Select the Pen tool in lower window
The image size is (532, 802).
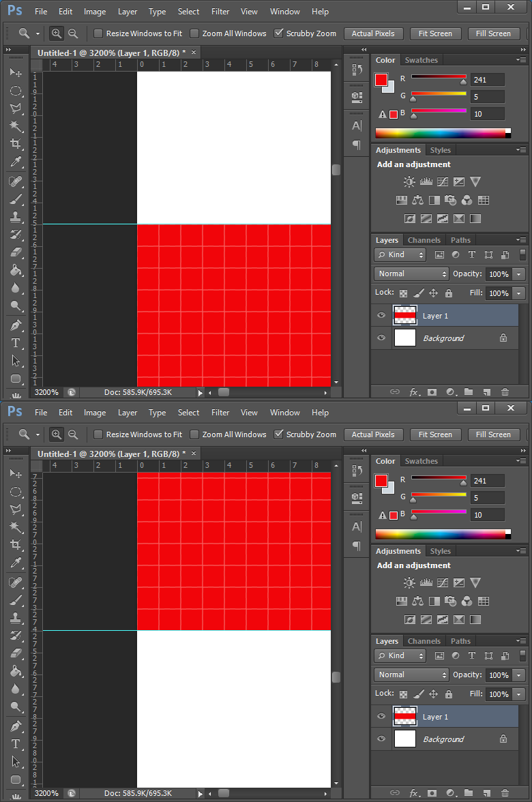[16, 726]
